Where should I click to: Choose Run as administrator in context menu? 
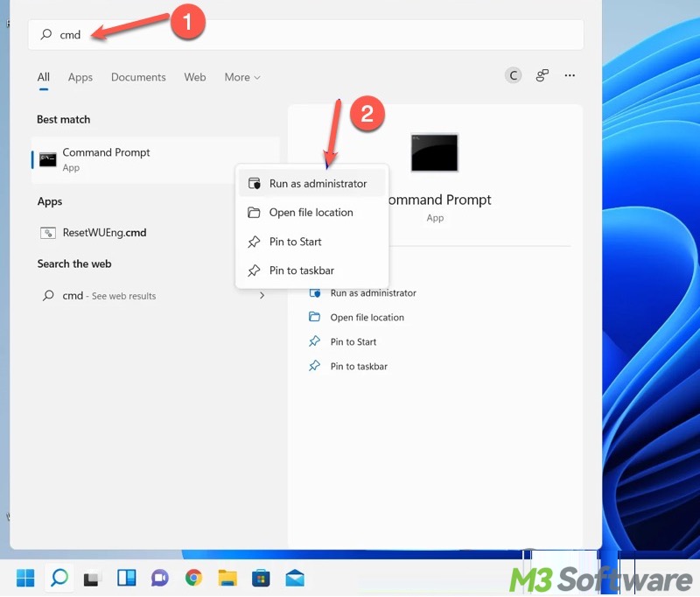pos(311,184)
